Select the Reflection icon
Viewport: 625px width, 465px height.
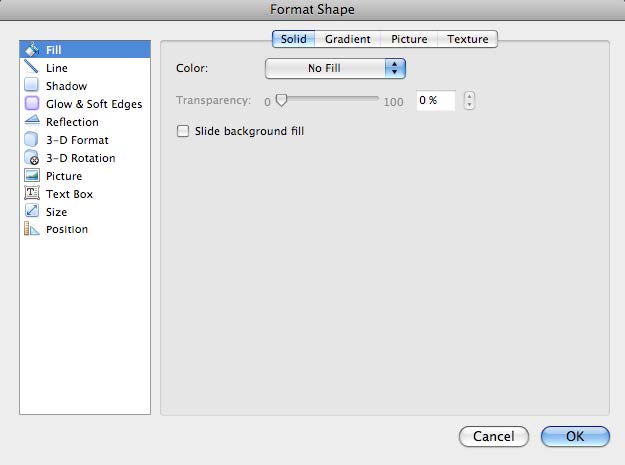click(31, 122)
